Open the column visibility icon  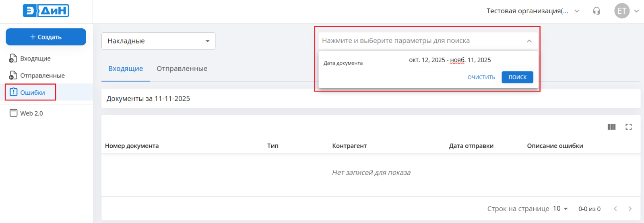(611, 127)
